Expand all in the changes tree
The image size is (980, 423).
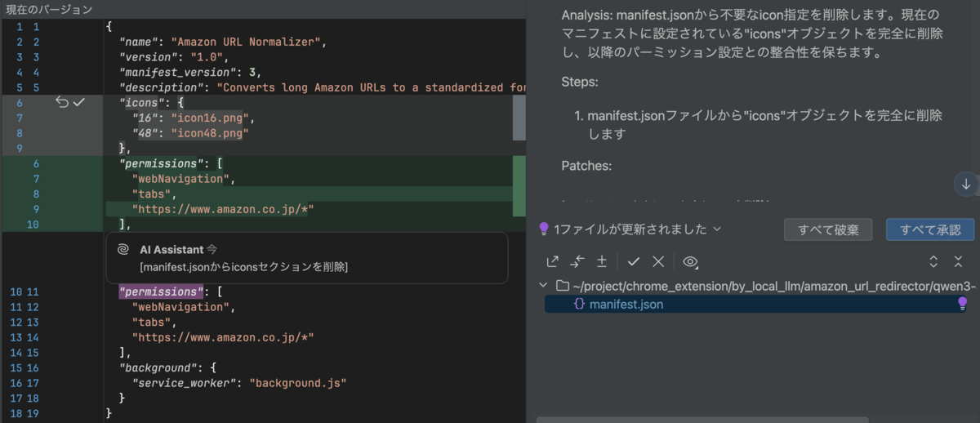[934, 261]
